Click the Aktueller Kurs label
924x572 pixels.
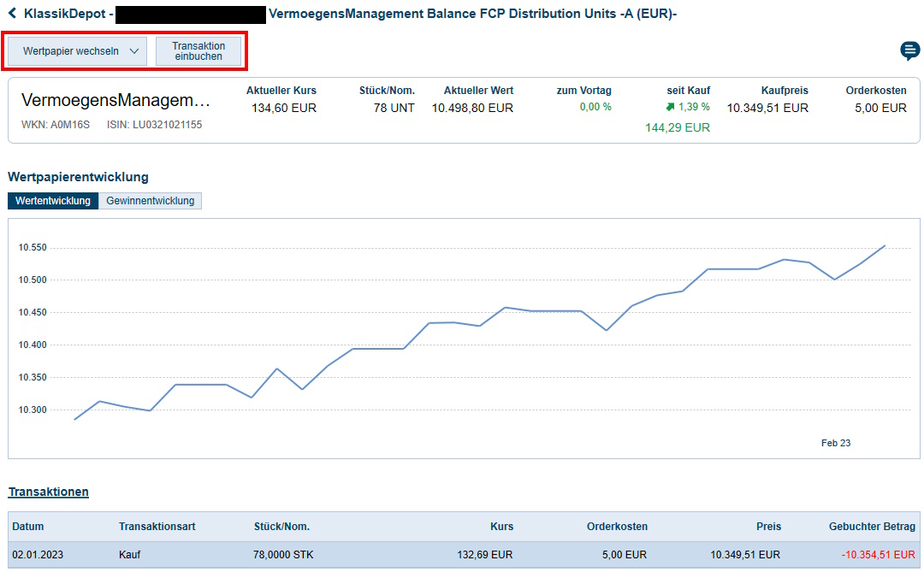point(281,91)
